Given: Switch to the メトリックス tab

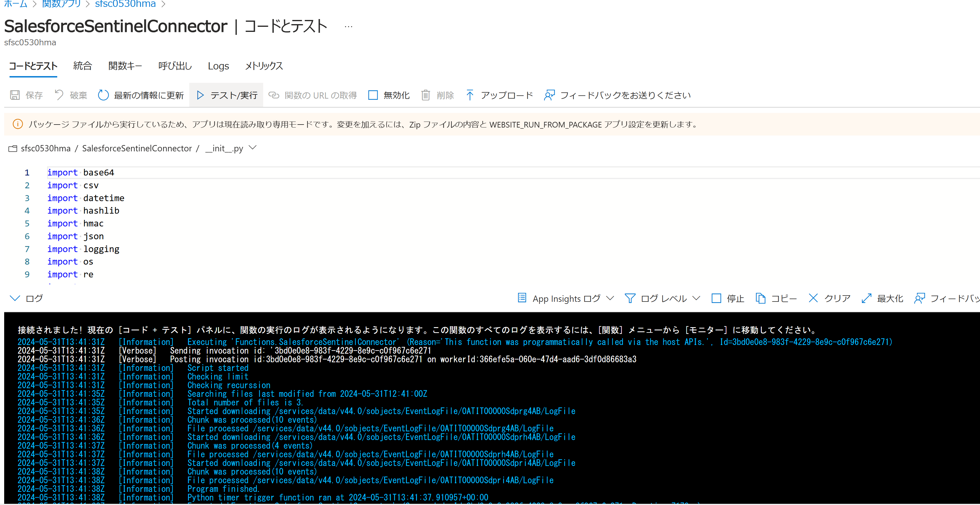Looking at the screenshot, I should [264, 66].
